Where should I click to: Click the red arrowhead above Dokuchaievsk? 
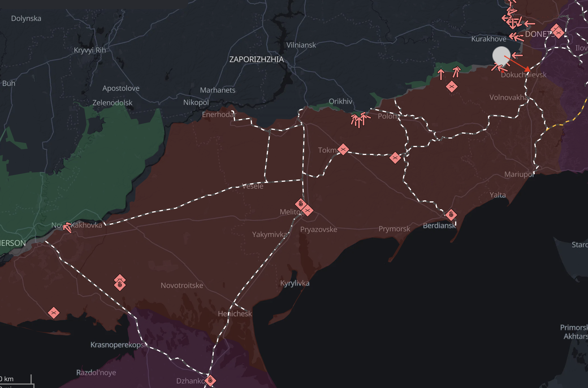pyautogui.click(x=527, y=69)
